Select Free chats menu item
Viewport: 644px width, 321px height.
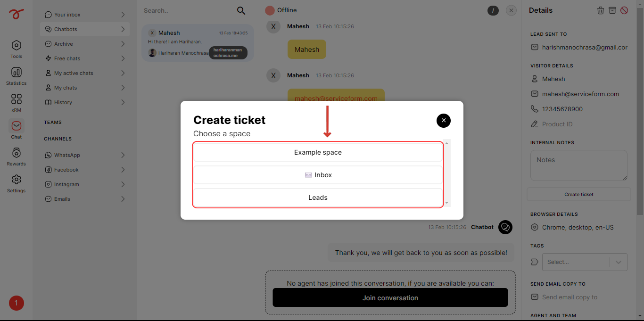[x=85, y=58]
